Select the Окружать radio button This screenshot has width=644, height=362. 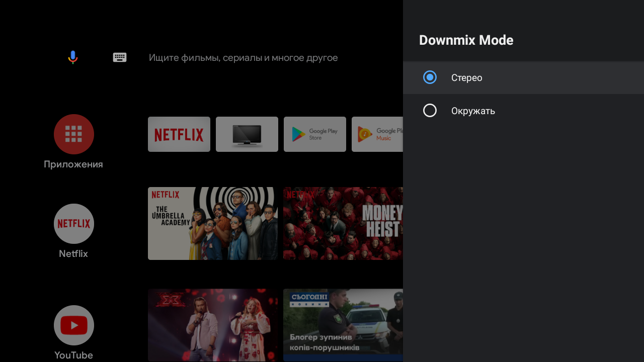pyautogui.click(x=430, y=111)
